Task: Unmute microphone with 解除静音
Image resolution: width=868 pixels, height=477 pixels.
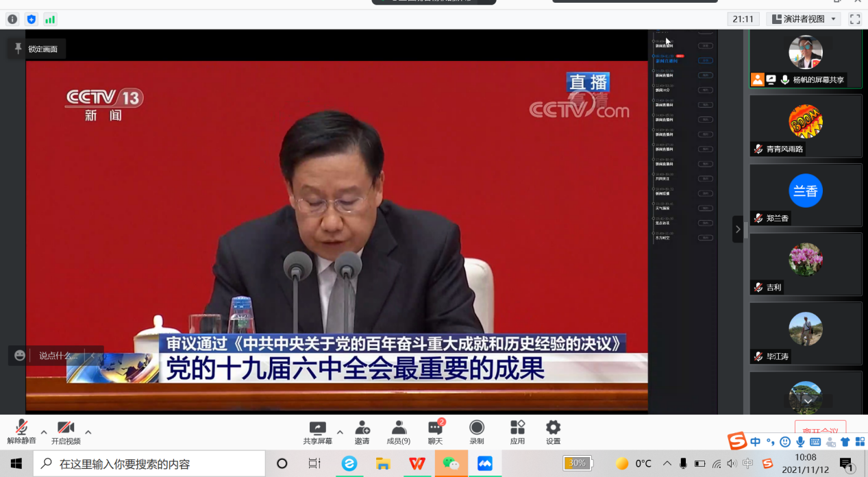Action: click(21, 429)
